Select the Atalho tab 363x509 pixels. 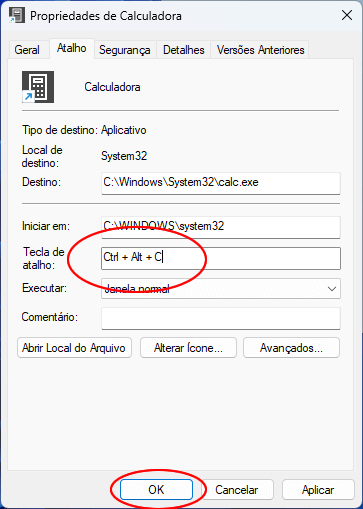pos(72,48)
